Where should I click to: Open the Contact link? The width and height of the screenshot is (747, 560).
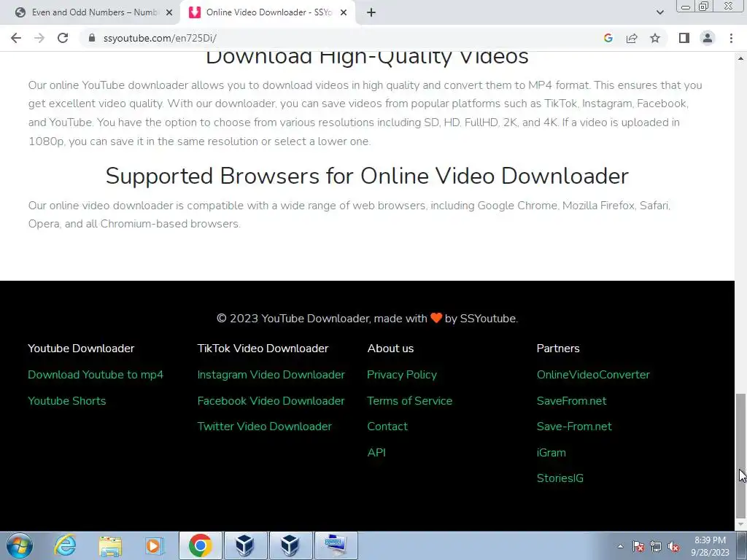pyautogui.click(x=387, y=427)
